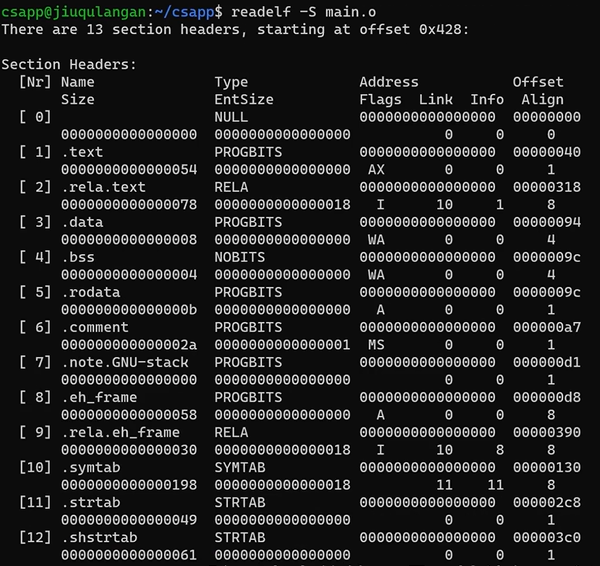This screenshot has height=566, width=600.
Task: Click the .data section name
Action: [x=82, y=221]
